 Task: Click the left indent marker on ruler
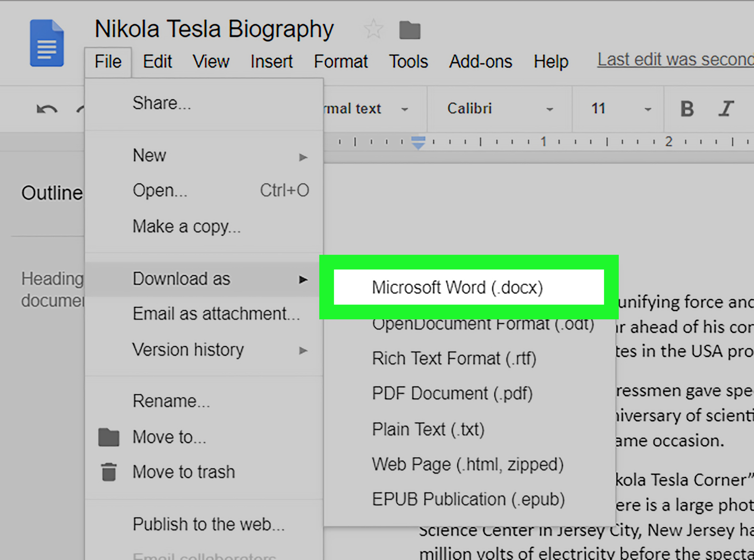point(418,143)
